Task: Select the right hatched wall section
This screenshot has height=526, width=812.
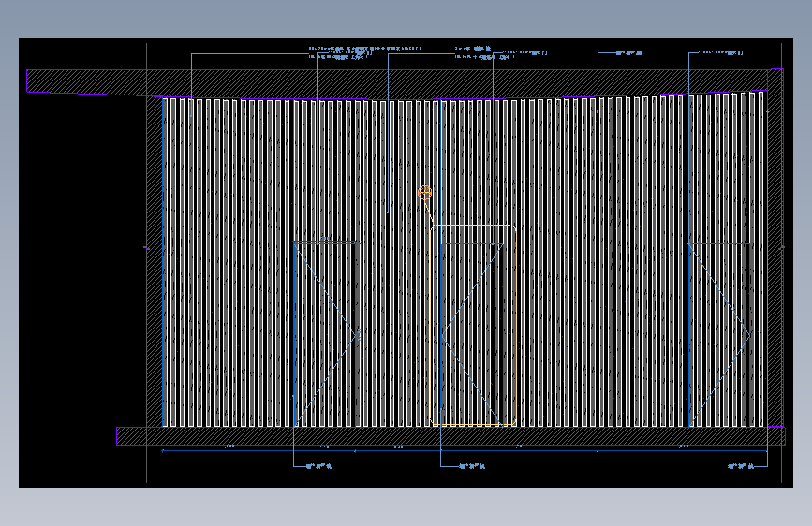Action: click(775, 247)
